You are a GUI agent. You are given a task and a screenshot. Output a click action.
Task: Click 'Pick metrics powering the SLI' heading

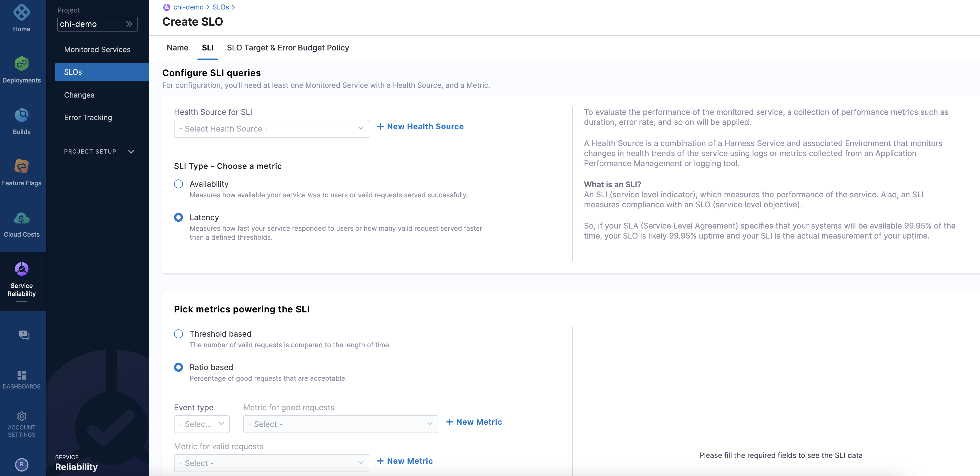pos(242,309)
